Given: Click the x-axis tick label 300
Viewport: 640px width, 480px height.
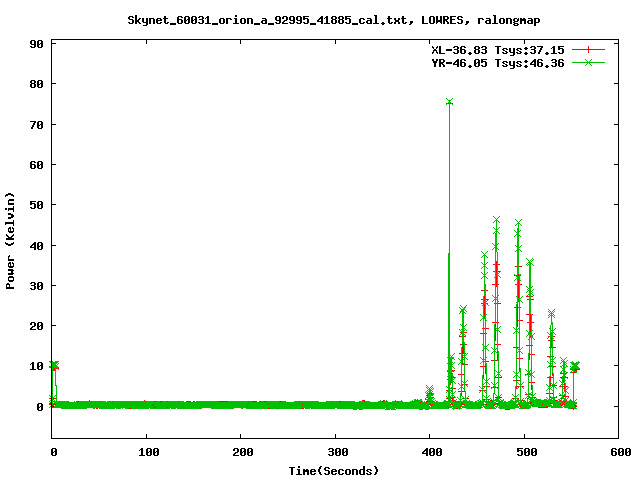Looking at the screenshot, I should (x=335, y=452).
